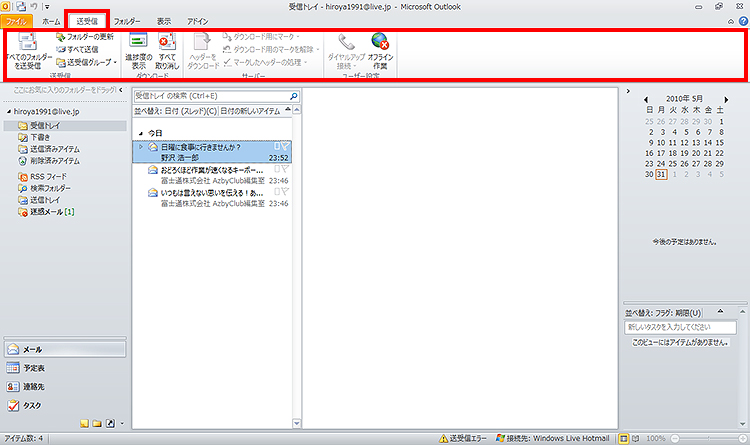Click Normal view icon in status bar

coord(623,438)
